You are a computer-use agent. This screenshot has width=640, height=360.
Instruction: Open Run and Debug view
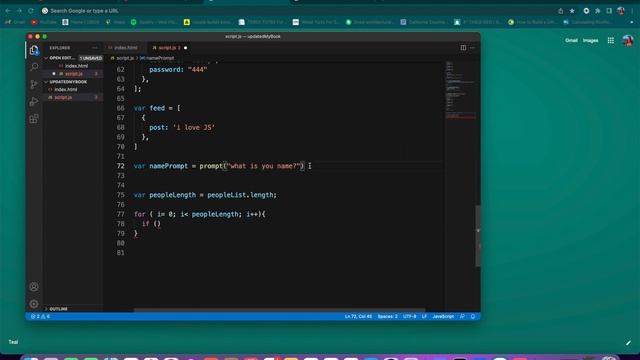click(34, 101)
